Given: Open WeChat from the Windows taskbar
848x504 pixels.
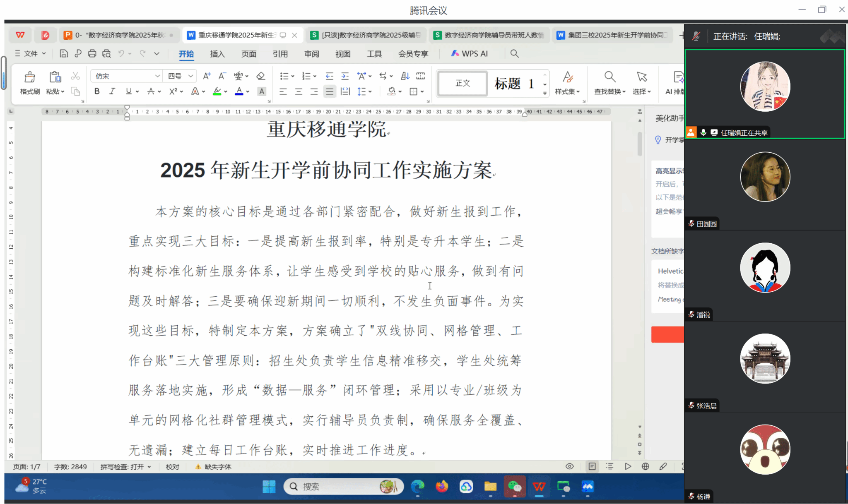Looking at the screenshot, I should coord(514,487).
